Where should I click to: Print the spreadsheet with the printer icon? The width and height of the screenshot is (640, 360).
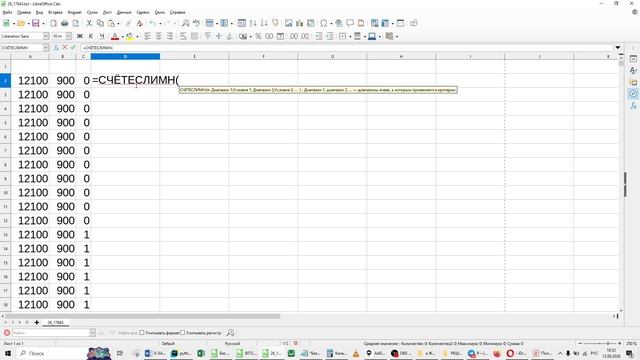64,23
